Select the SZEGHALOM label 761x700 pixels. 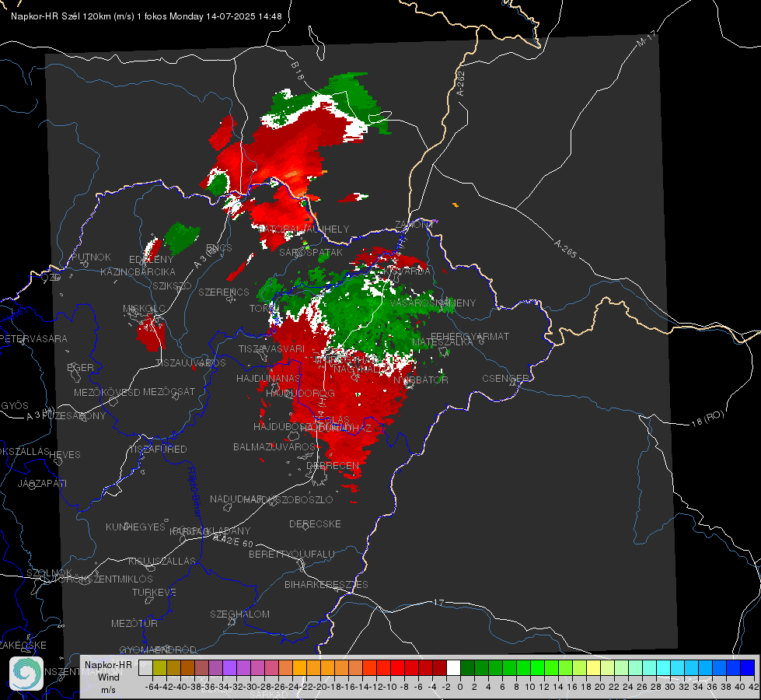pyautogui.click(x=239, y=614)
